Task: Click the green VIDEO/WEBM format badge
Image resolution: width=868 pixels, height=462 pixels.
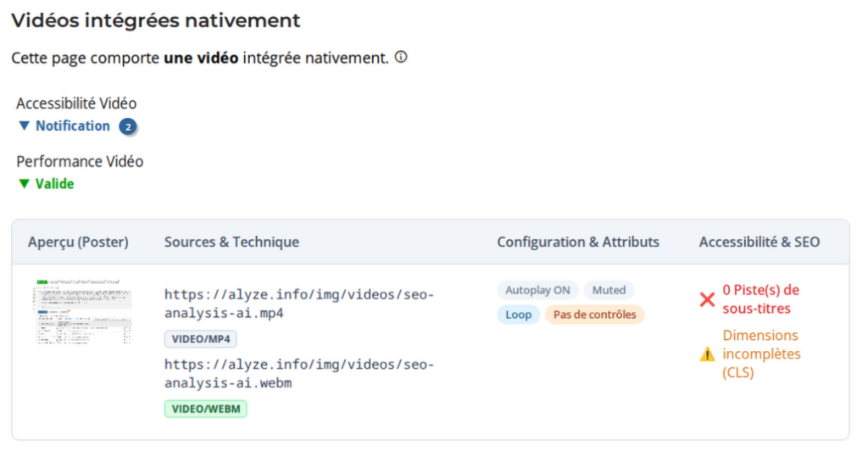Action: coord(205,409)
